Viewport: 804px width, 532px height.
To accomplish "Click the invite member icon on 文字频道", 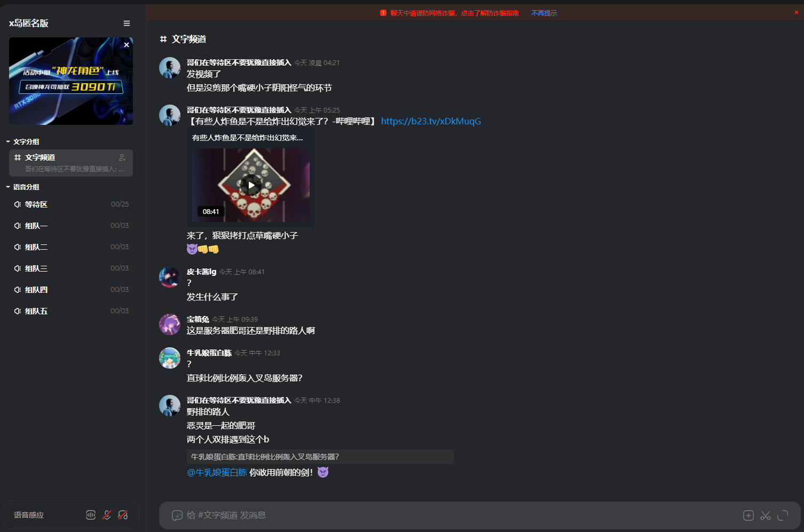I will click(122, 157).
